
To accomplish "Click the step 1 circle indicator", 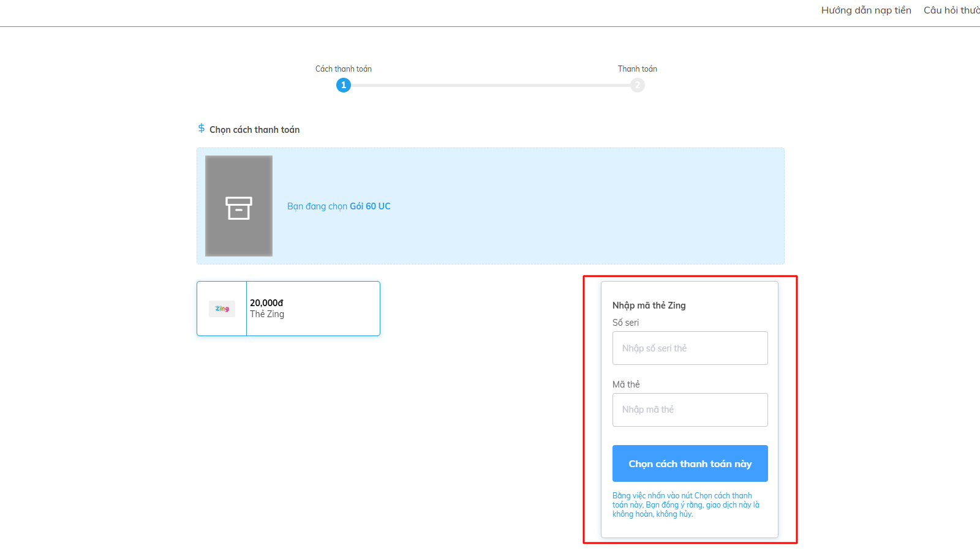I will pyautogui.click(x=344, y=85).
